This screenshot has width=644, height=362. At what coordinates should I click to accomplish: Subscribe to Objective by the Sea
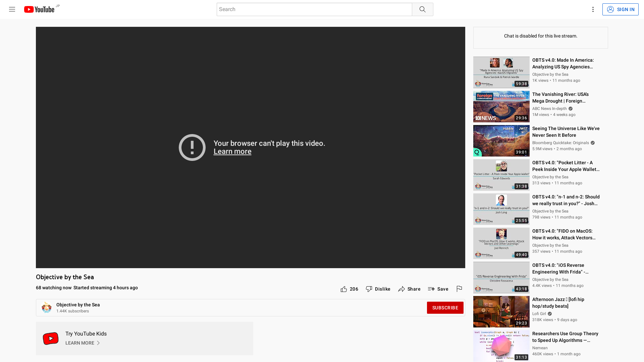click(x=445, y=308)
